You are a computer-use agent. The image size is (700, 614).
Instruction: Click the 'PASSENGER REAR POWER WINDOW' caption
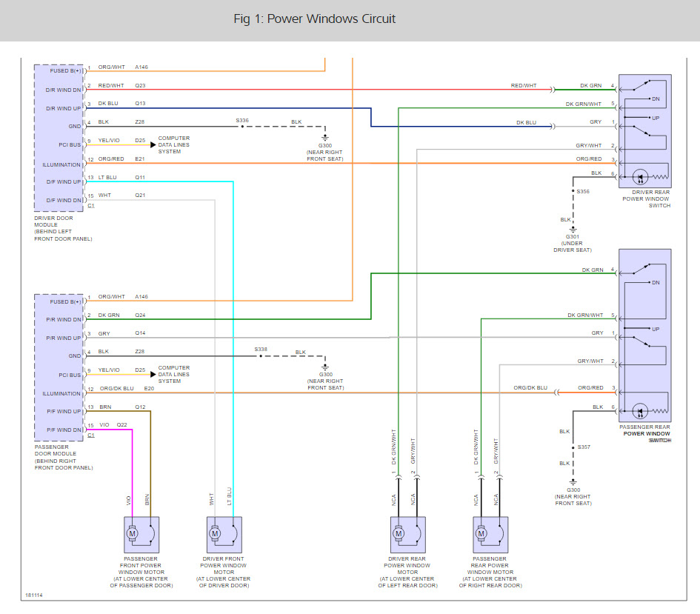(644, 430)
